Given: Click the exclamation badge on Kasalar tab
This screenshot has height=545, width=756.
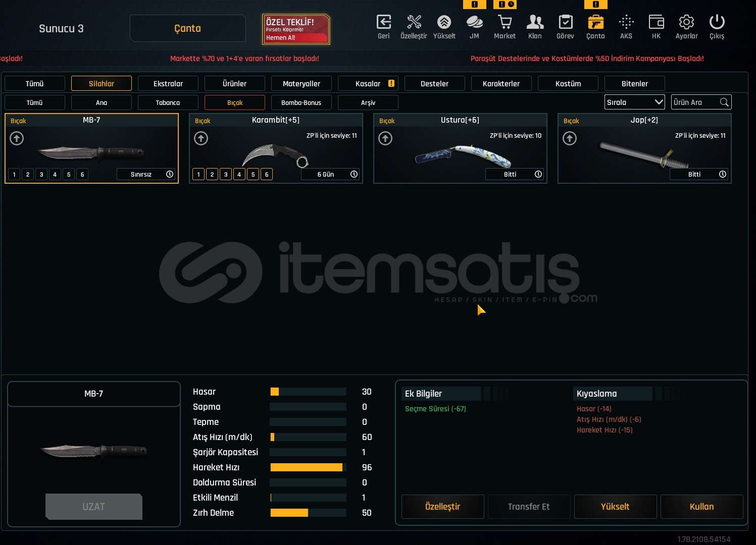Looking at the screenshot, I should (391, 83).
